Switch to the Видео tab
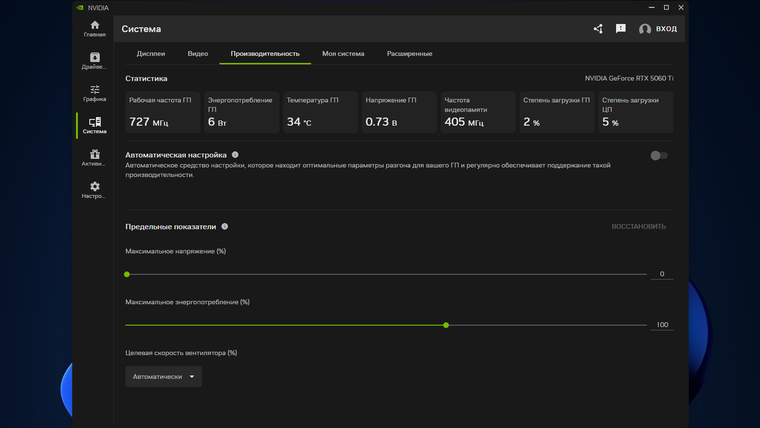 click(198, 54)
